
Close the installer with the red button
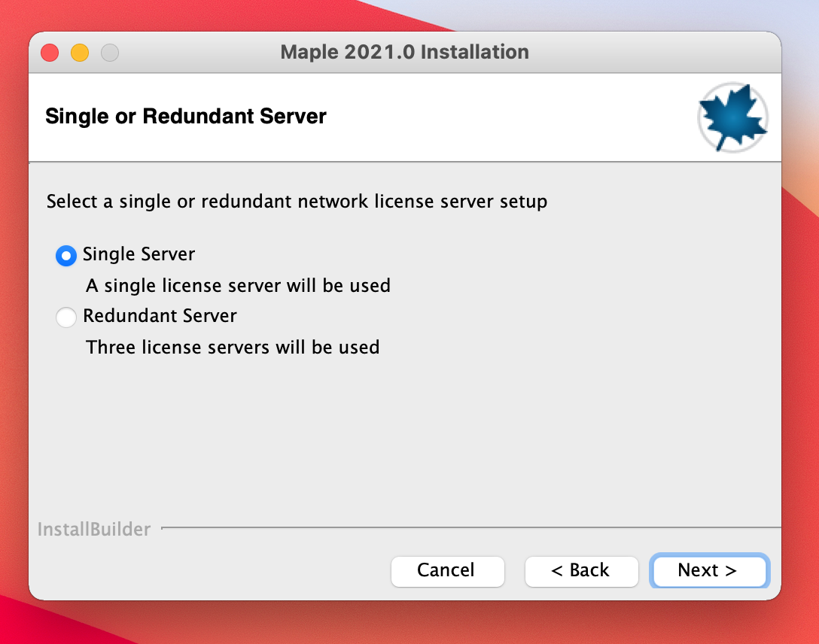50,53
